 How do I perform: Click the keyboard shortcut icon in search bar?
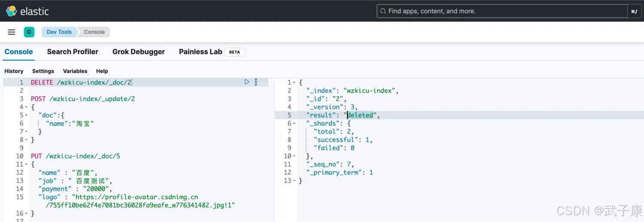click(x=634, y=11)
